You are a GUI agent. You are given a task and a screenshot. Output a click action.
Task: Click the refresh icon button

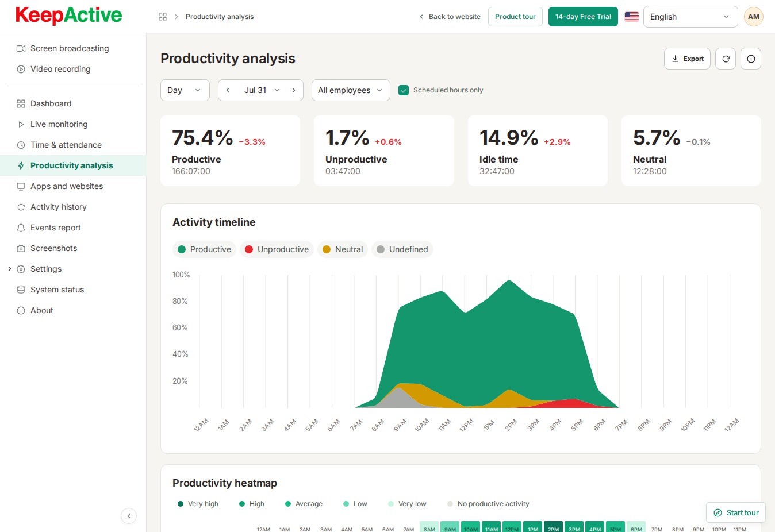click(726, 59)
